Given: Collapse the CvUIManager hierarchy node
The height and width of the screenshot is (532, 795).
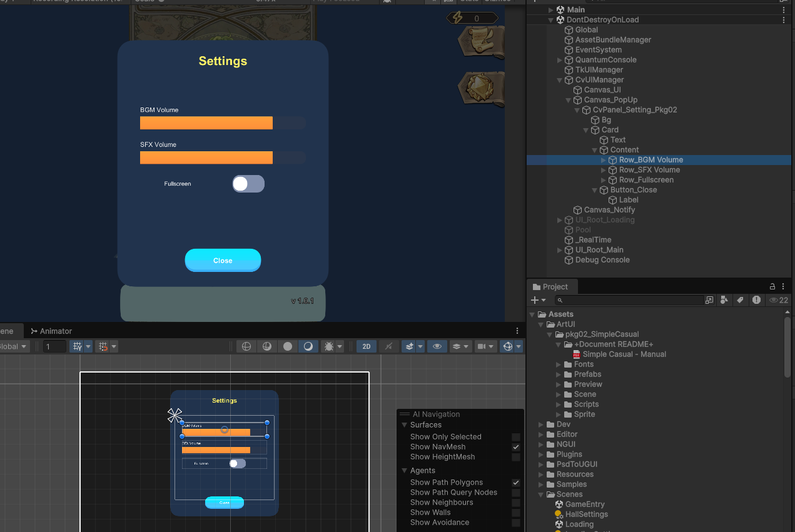Looking at the screenshot, I should pyautogui.click(x=560, y=80).
